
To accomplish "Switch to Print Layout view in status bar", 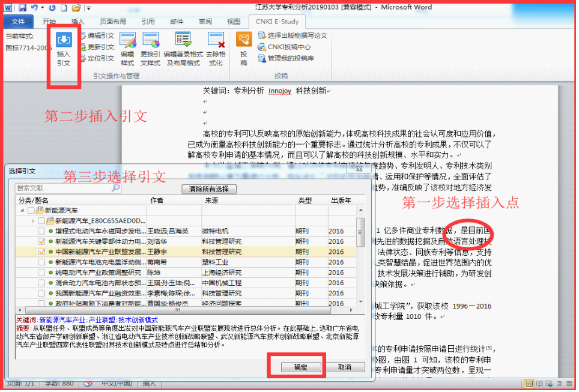I will [x=529, y=384].
